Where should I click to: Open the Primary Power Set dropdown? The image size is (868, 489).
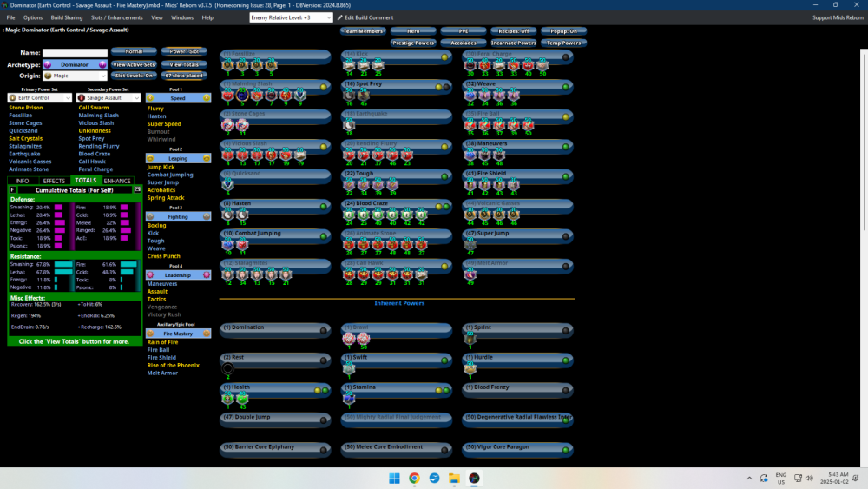[39, 98]
